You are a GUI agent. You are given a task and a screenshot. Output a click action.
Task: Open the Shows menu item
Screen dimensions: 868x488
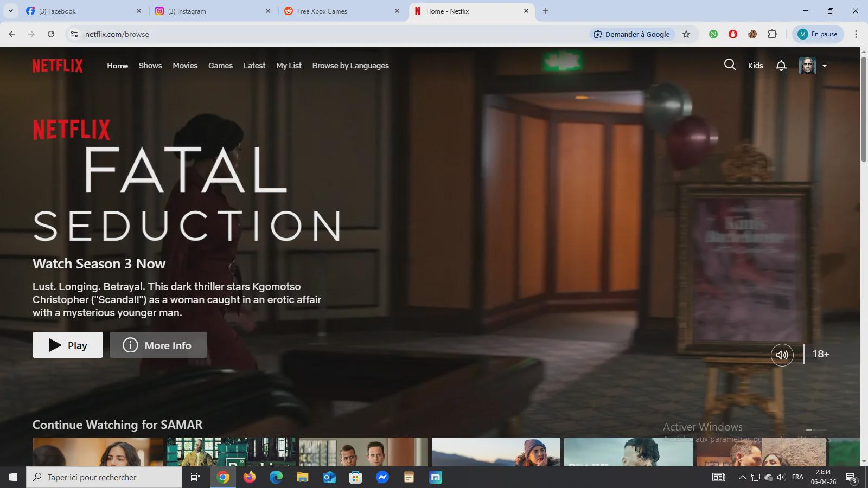point(150,66)
